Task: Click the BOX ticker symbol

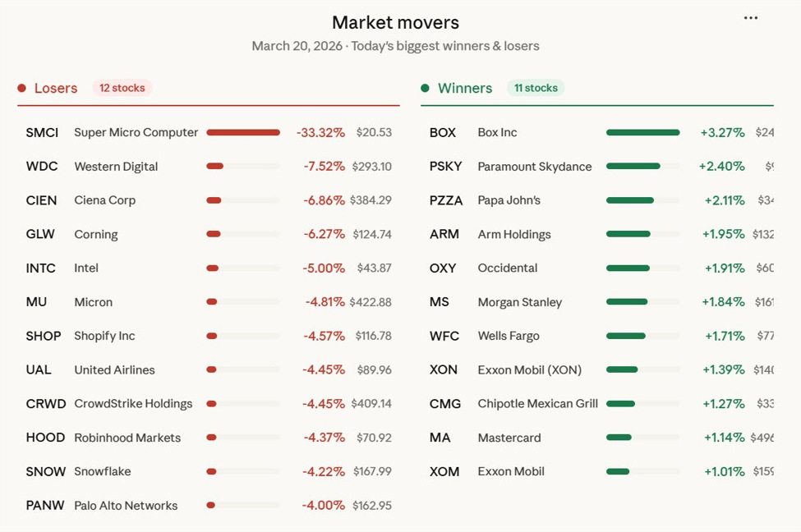Action: [x=444, y=132]
